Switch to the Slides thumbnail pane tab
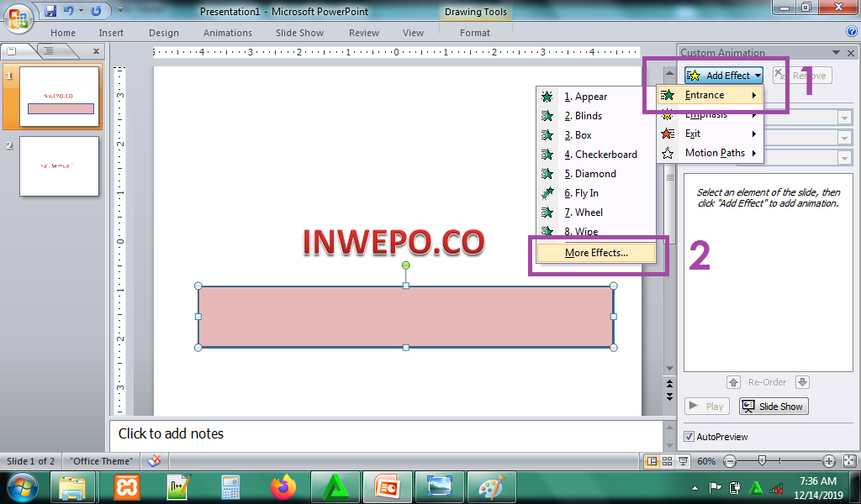 [13, 51]
